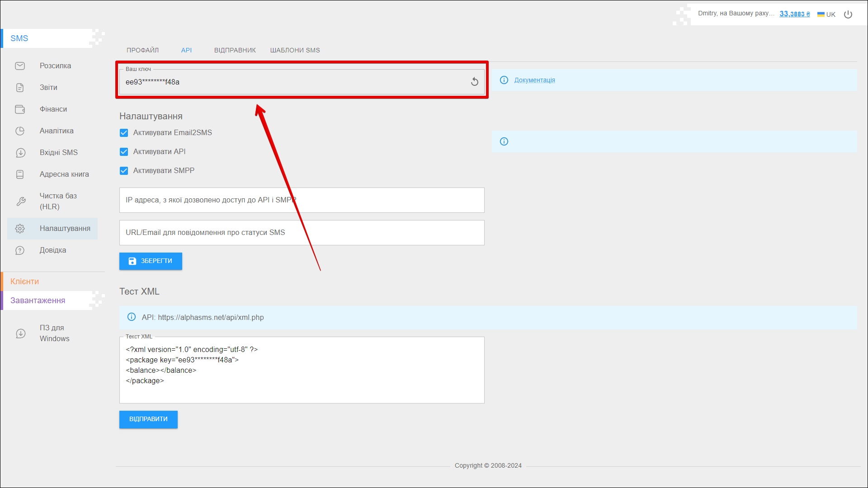Click the Фінанси wallet icon

click(20, 109)
